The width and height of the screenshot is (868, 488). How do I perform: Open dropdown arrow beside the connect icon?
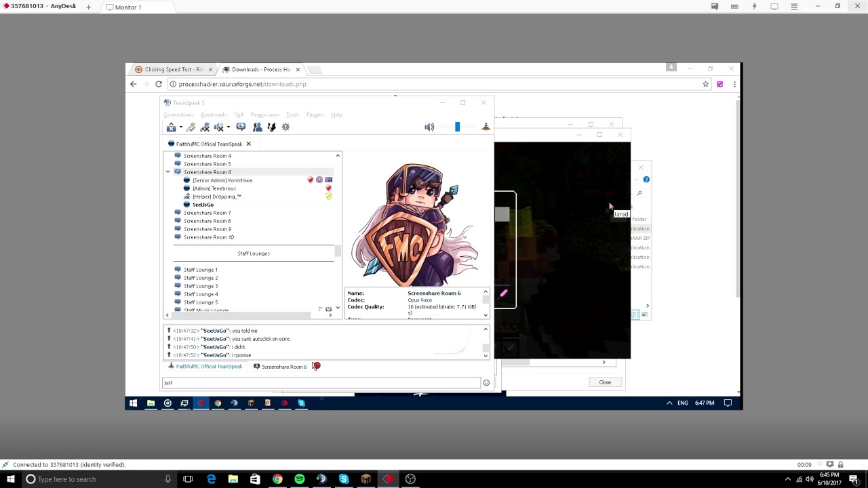click(180, 127)
